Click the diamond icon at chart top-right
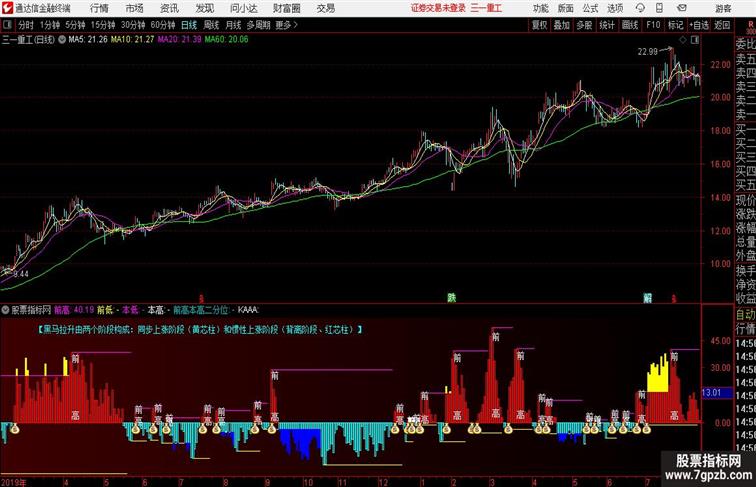Screen dimensions: 756x487 683,40
